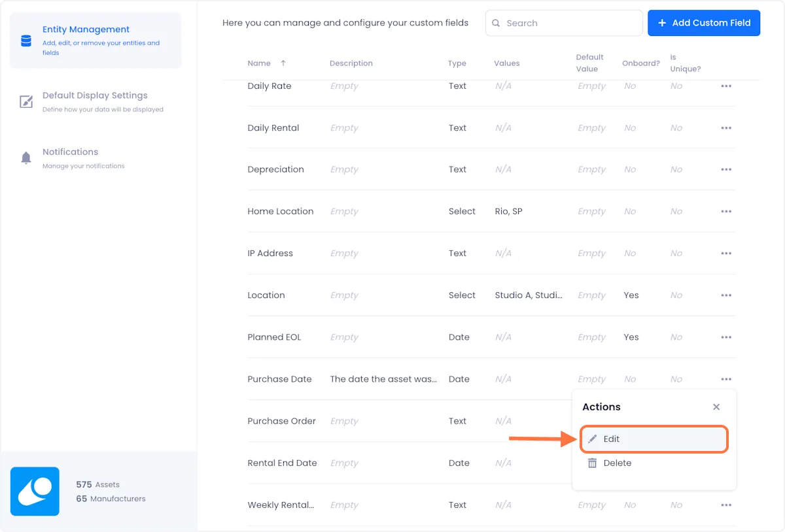Select the Purchase Date field name

(x=279, y=379)
